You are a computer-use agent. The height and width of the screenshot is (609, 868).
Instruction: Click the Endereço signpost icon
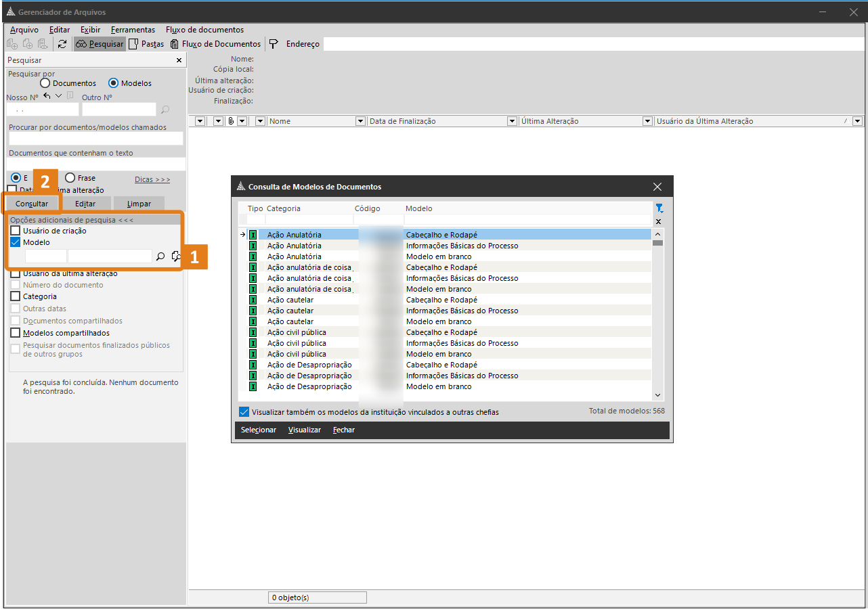coord(274,44)
